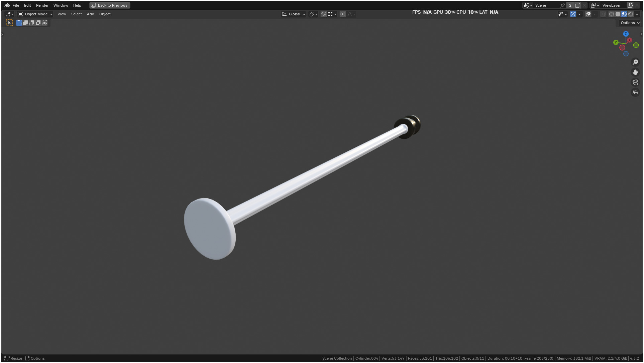Expand the right sidebar arrow

pyautogui.click(x=641, y=34)
